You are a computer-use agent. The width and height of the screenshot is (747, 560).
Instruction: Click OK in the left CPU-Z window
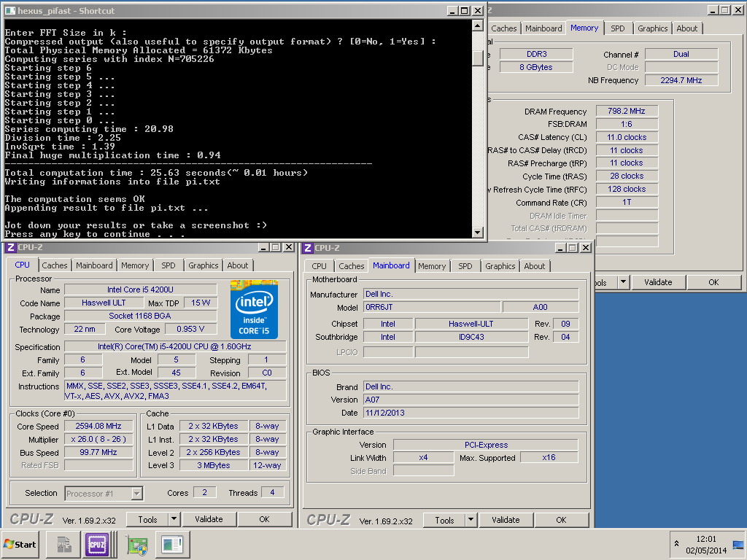tap(264, 519)
